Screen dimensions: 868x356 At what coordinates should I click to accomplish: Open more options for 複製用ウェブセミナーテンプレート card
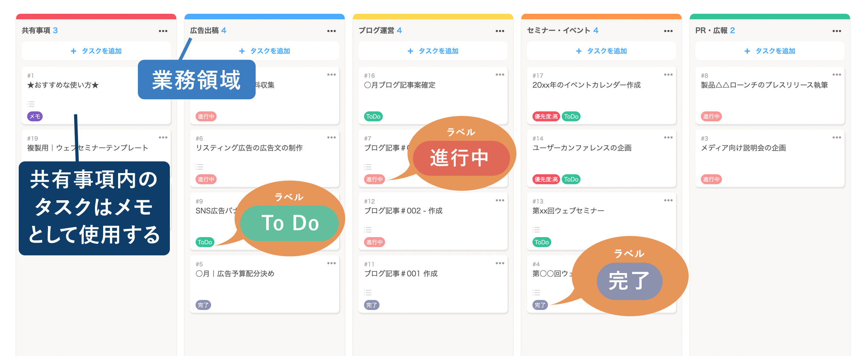[x=163, y=138]
